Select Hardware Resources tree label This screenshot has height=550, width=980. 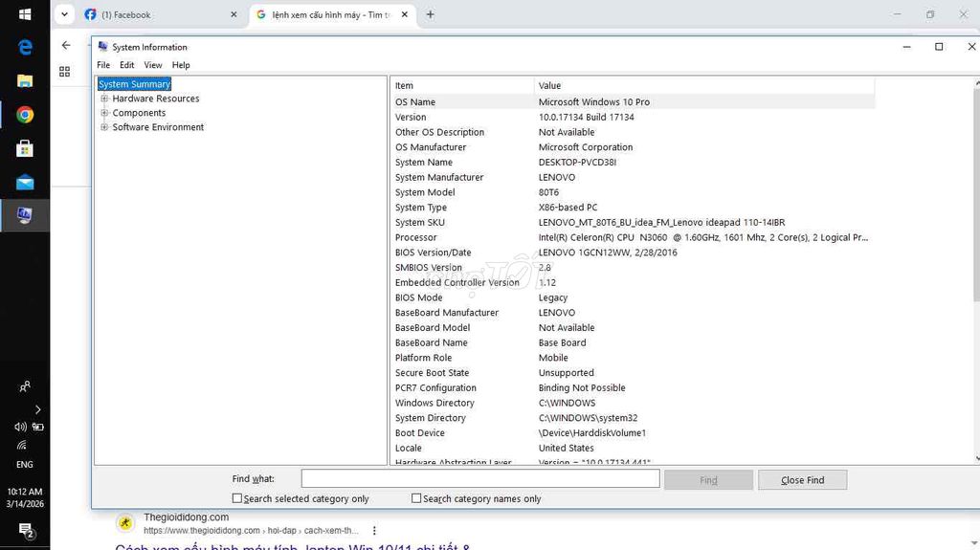pyautogui.click(x=156, y=99)
